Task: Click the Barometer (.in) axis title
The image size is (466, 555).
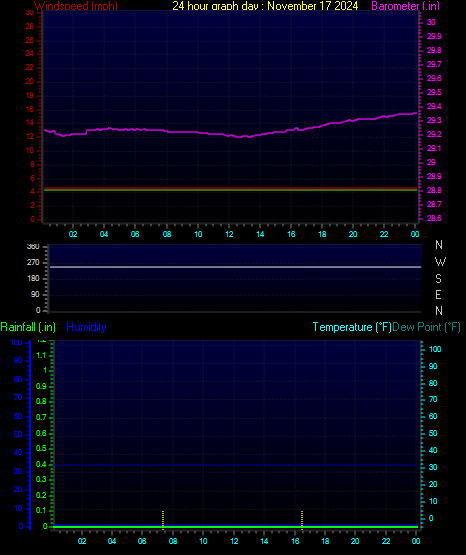Action: (405, 6)
